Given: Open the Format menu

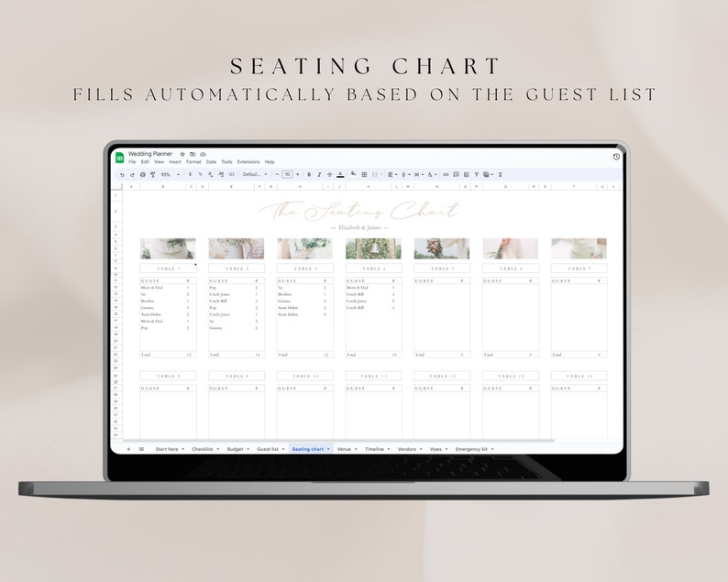Looking at the screenshot, I should tap(193, 162).
